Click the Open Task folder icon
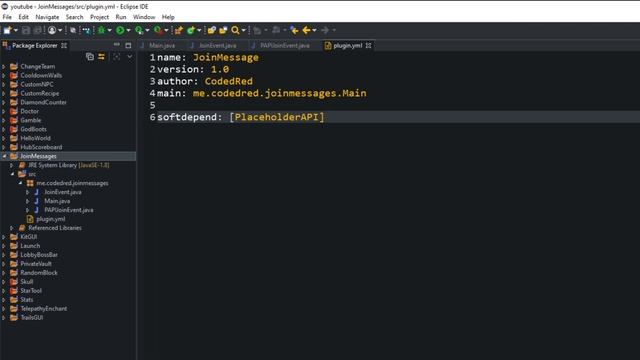This screenshot has height=360, width=640. point(223,30)
